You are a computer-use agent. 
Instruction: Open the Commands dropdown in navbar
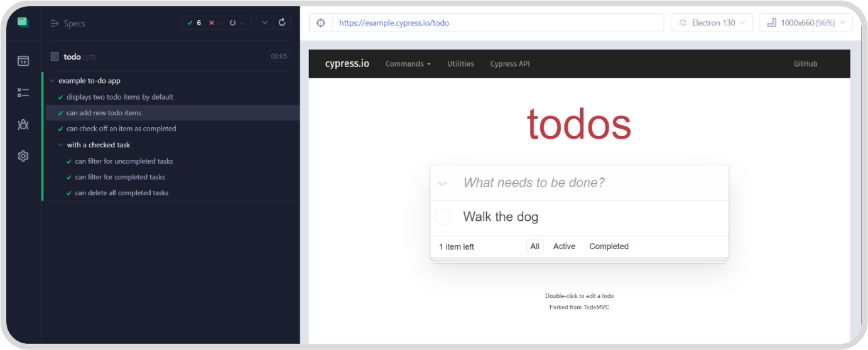408,63
